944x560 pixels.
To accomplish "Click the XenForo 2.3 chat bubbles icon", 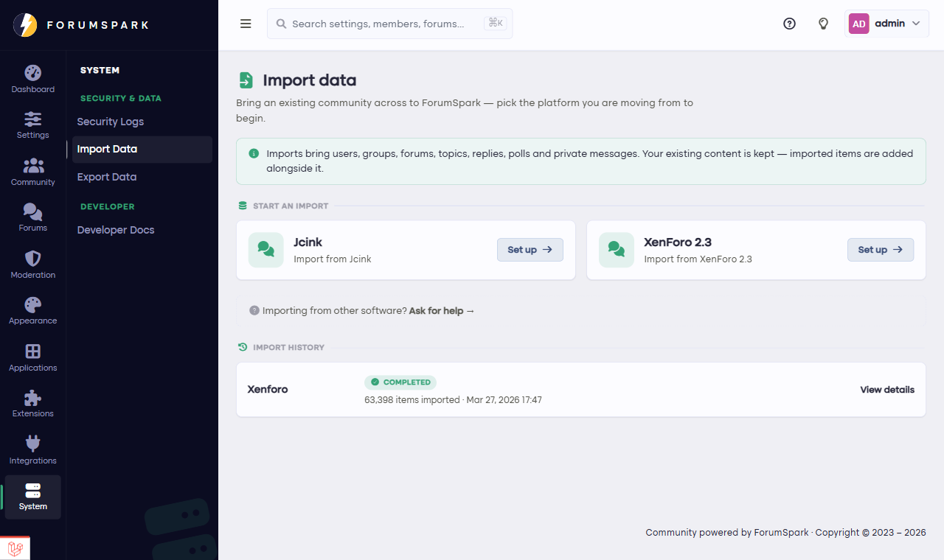I will pos(617,250).
